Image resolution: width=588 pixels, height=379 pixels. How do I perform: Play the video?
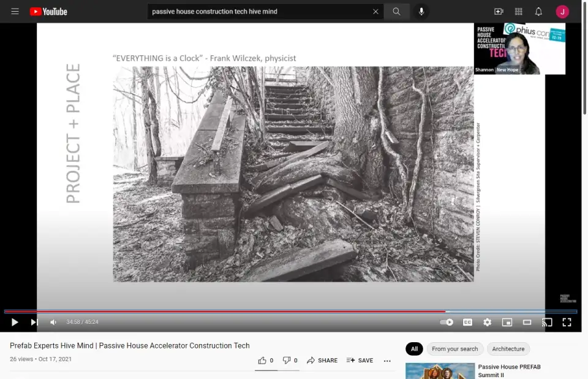point(15,322)
